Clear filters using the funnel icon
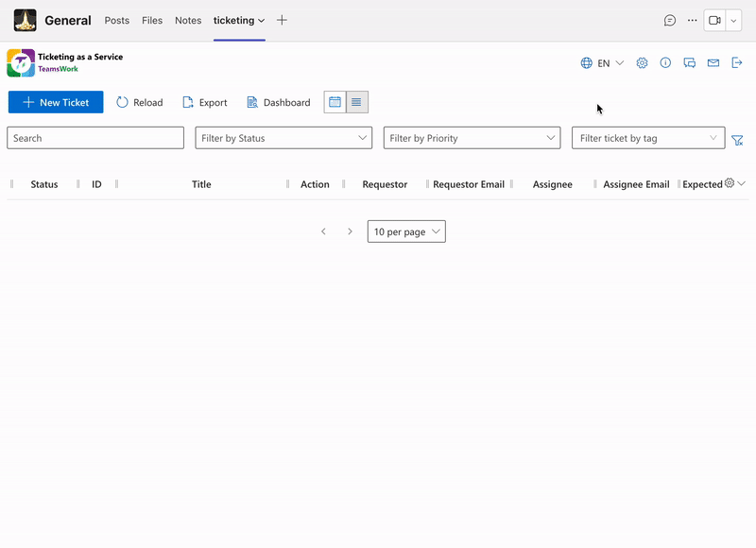Screen dimensions: 756x548 pyautogui.click(x=737, y=140)
